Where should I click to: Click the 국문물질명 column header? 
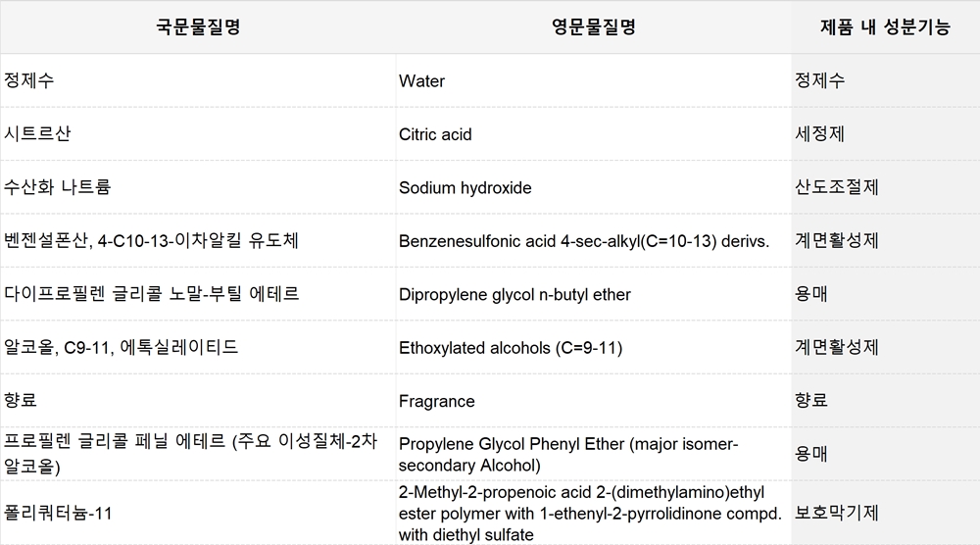click(x=198, y=26)
